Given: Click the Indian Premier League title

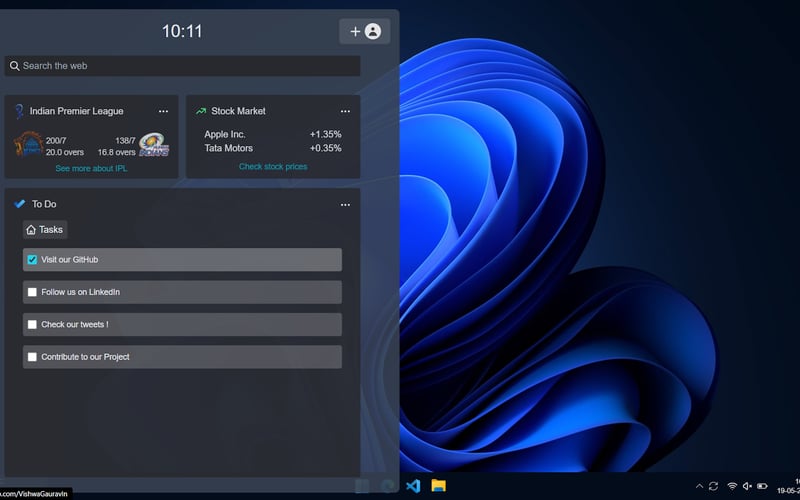Looking at the screenshot, I should tap(77, 111).
